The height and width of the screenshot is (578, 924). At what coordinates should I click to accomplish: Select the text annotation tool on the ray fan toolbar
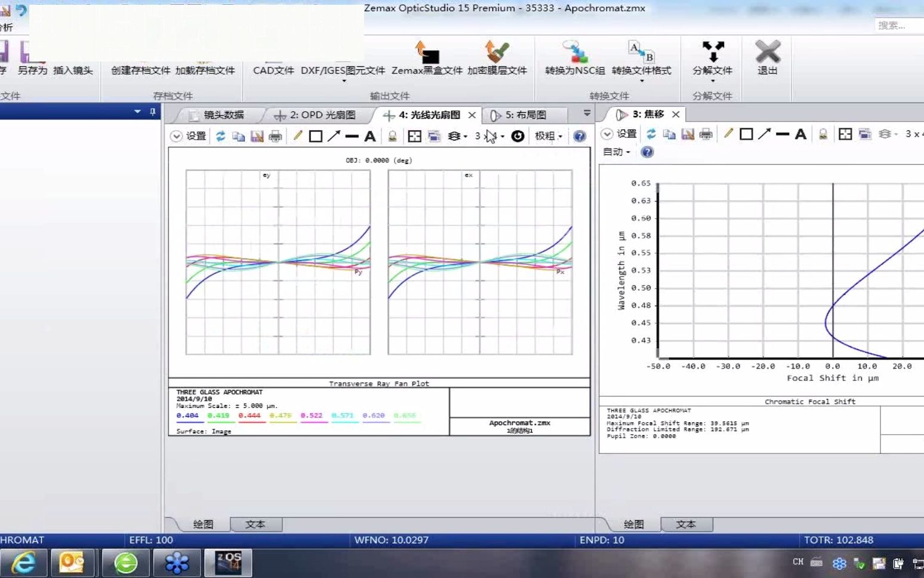click(x=370, y=136)
